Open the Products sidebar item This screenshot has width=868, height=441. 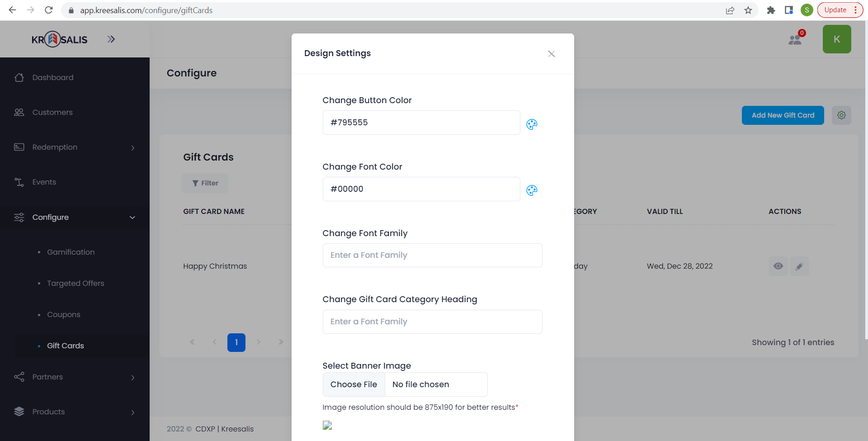pos(48,412)
